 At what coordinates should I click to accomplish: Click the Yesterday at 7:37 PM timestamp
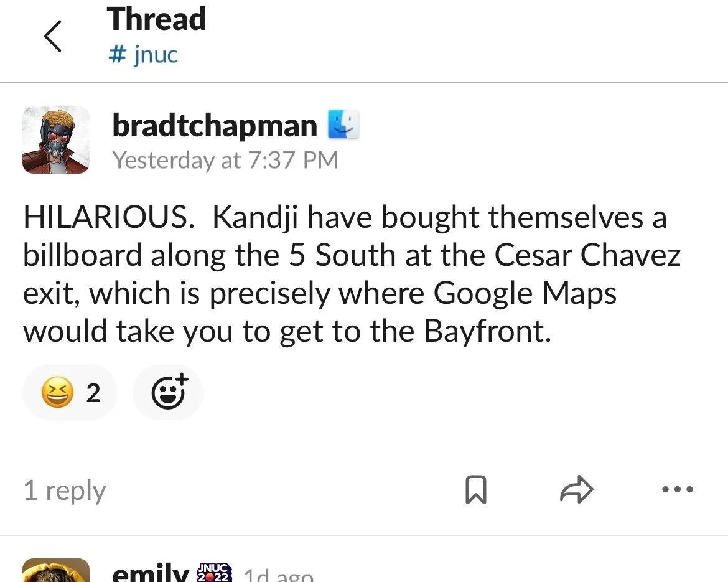point(225,160)
